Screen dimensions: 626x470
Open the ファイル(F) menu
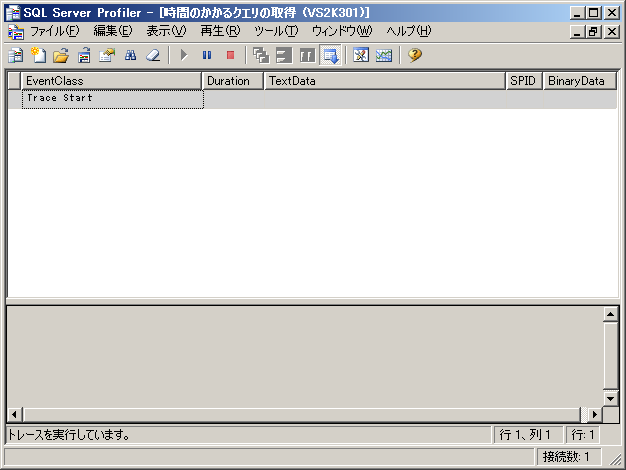55,31
